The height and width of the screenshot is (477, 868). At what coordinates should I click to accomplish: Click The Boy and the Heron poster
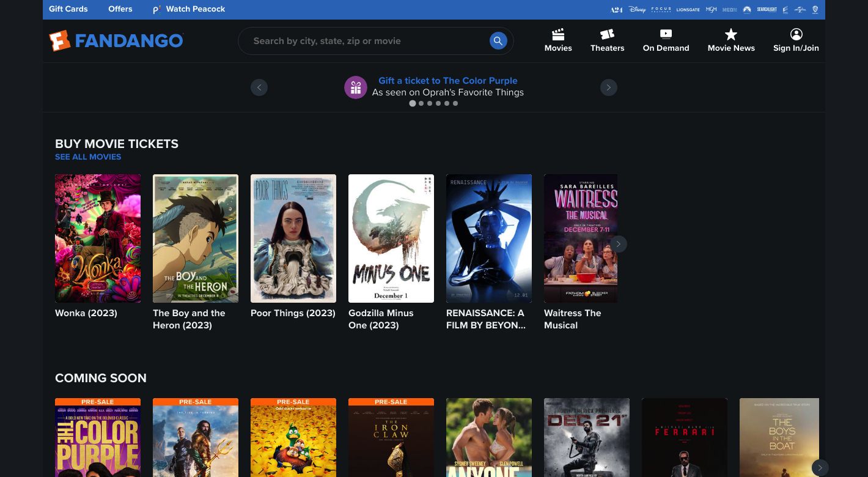pos(196,239)
